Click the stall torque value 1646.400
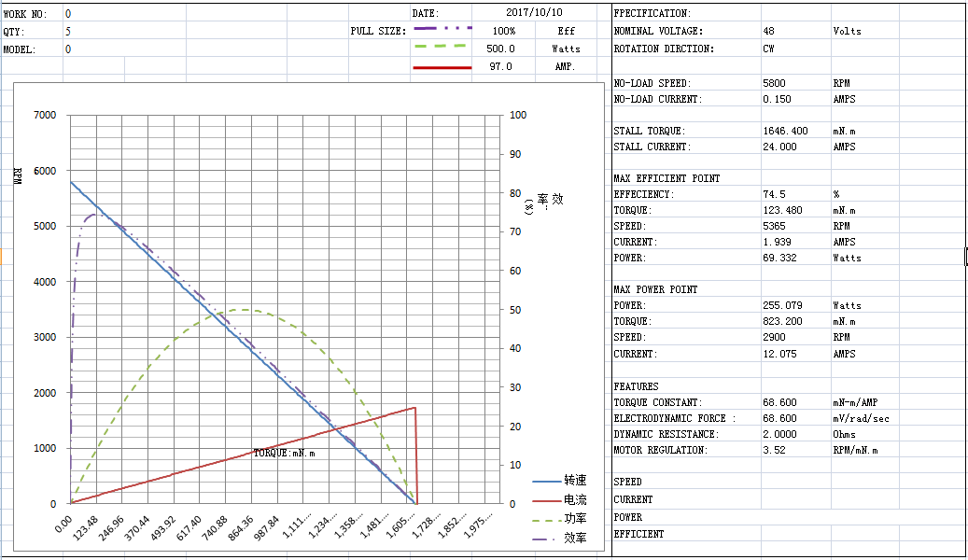Viewport: 968px width, 560px height. 784,132
